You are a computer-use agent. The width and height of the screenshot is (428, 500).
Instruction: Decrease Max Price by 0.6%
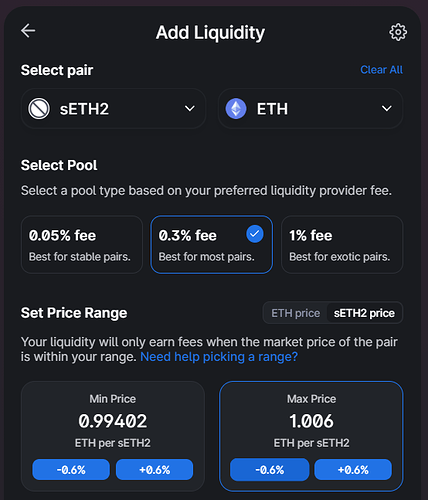[x=270, y=470]
